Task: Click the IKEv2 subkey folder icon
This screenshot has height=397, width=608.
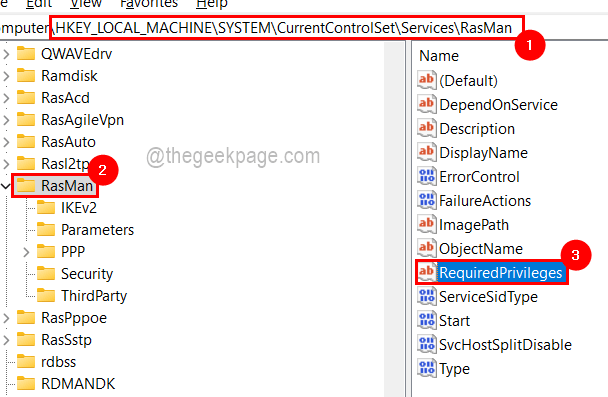Action: [46, 207]
